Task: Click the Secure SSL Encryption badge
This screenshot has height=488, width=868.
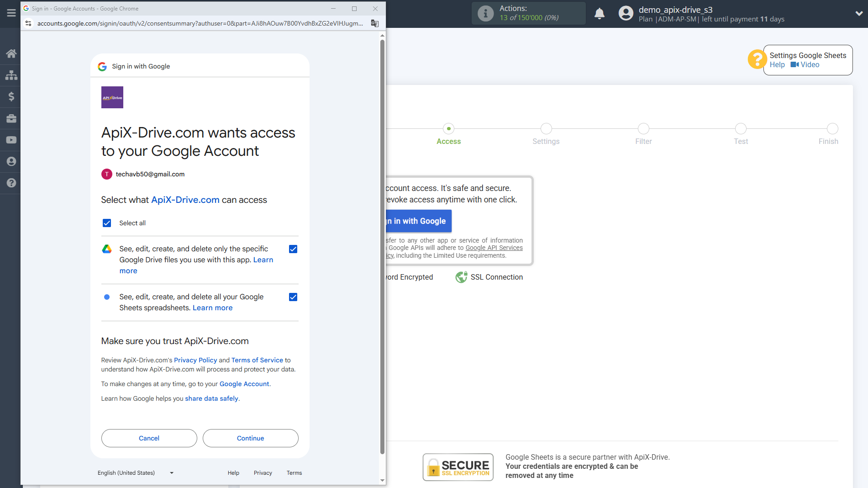Action: click(x=458, y=467)
